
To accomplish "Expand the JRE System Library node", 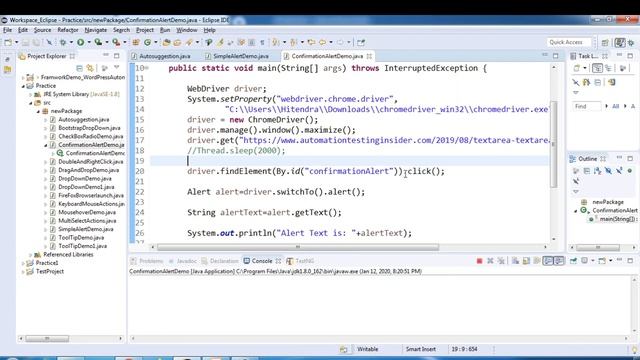I will (x=31, y=94).
